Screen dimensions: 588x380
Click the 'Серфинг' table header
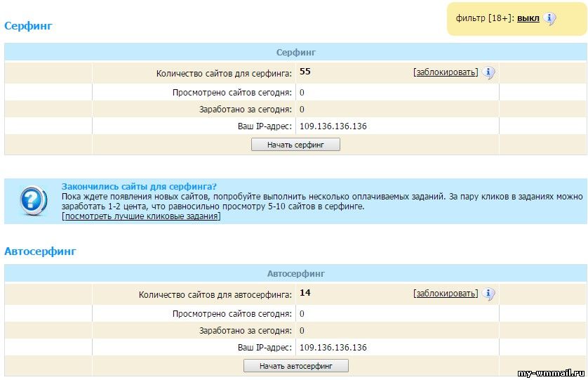tap(295, 52)
